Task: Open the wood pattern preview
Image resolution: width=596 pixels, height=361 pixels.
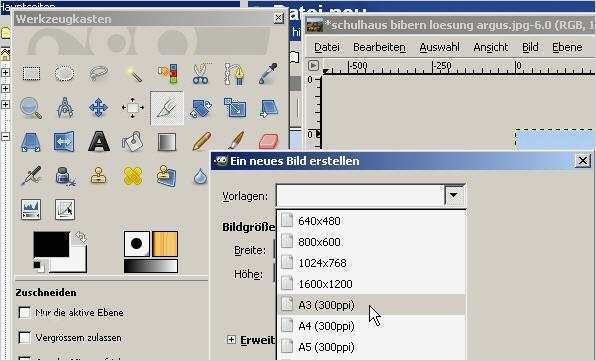Action: [165, 243]
